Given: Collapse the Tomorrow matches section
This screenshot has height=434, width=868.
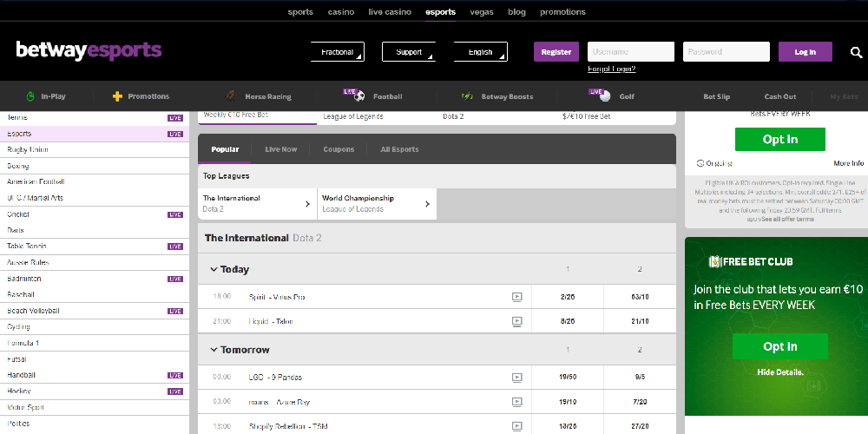Looking at the screenshot, I should click(214, 350).
